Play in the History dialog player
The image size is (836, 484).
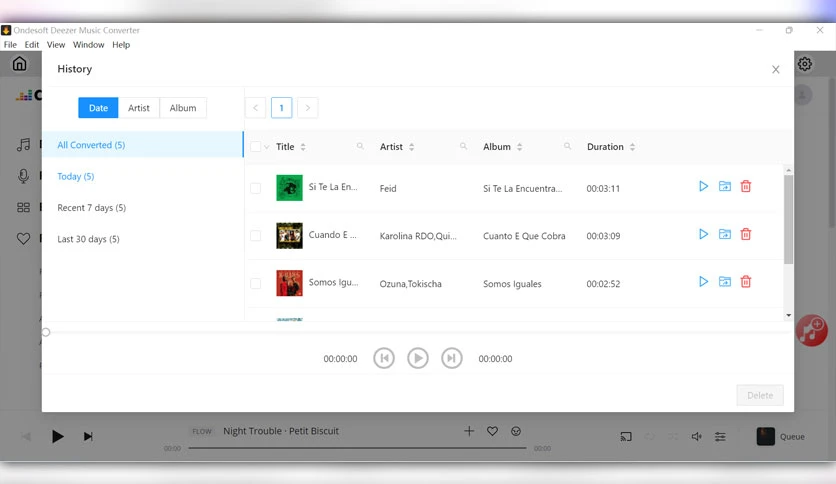point(417,358)
